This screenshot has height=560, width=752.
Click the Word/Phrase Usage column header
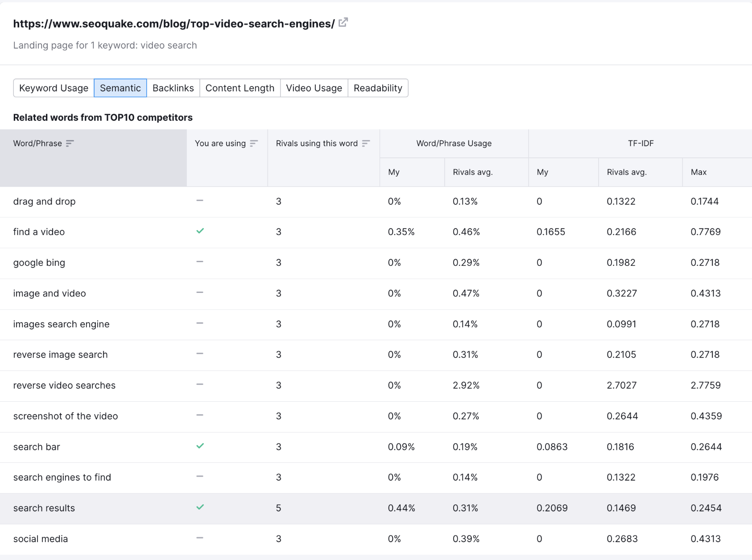pyautogui.click(x=454, y=143)
